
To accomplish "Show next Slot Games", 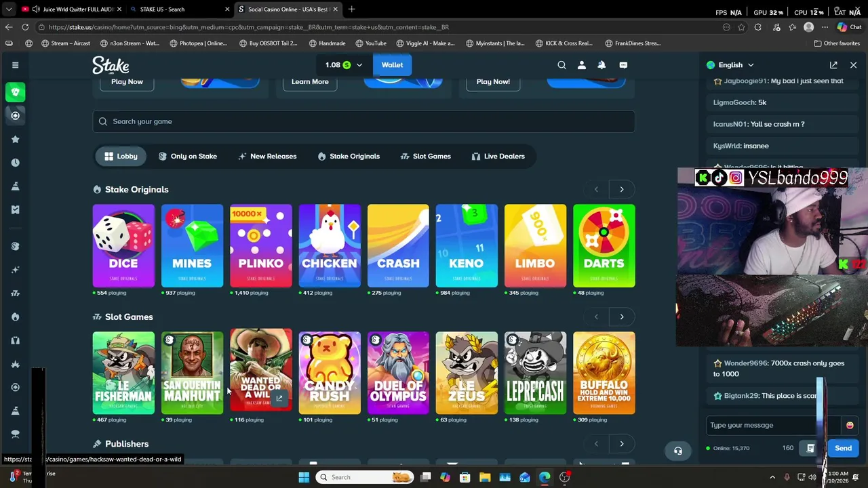I will coord(621,317).
